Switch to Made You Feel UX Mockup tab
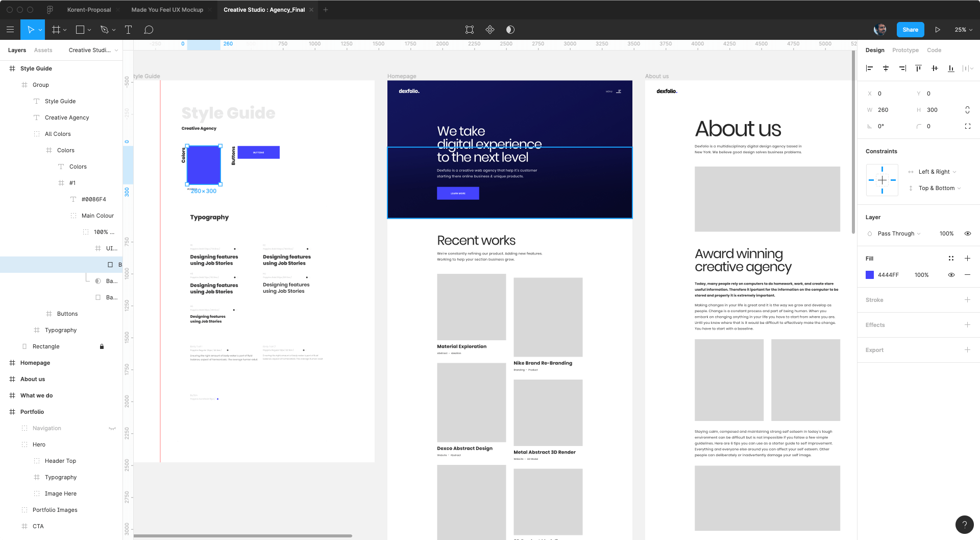This screenshot has width=980, height=540. point(167,10)
